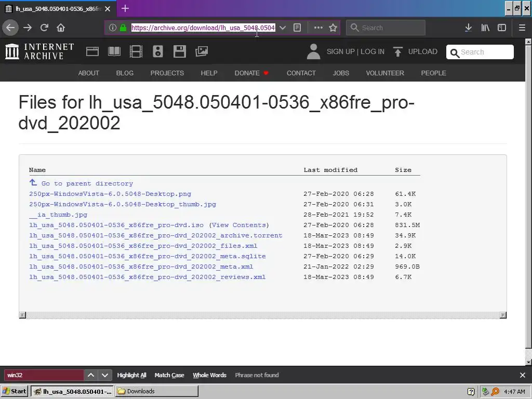The height and width of the screenshot is (399, 532).
Task: Open the PEOPLE menu item
Action: 434,73
